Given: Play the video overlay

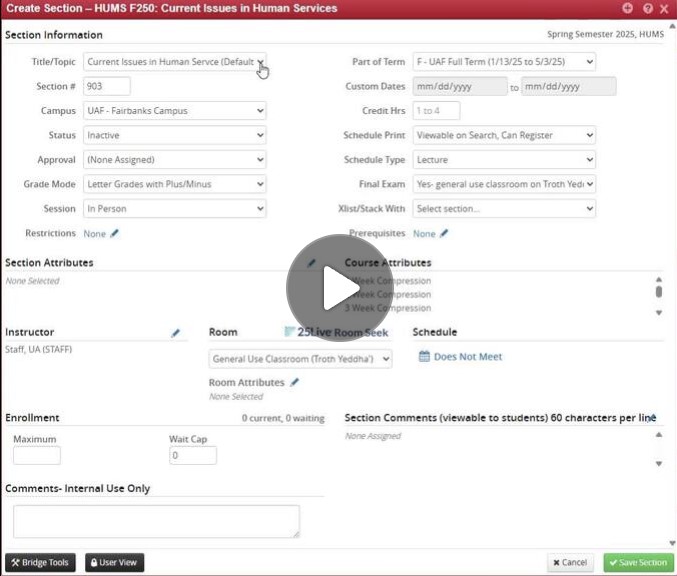Looking at the screenshot, I should tap(338, 288).
